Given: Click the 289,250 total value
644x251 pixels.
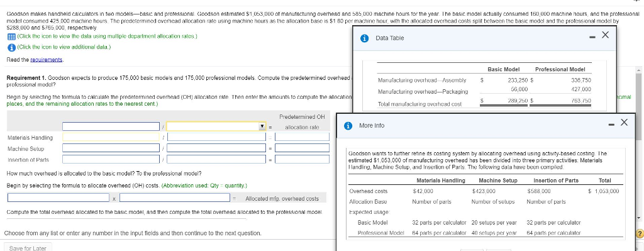Looking at the screenshot, I should pyautogui.click(x=518, y=100).
